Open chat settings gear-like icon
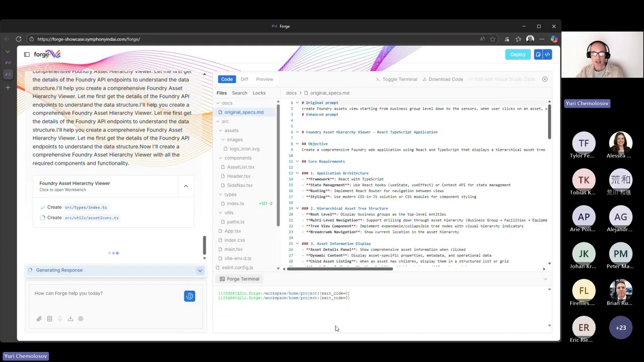The height and width of the screenshot is (362, 644). (80, 319)
